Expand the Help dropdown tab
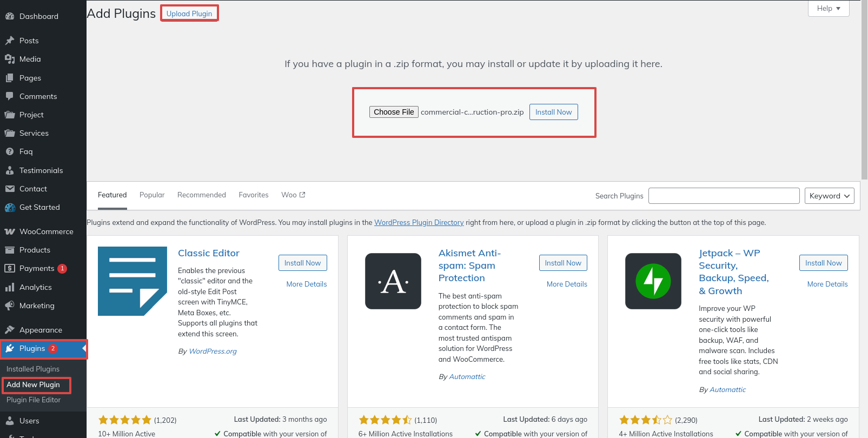 click(829, 8)
